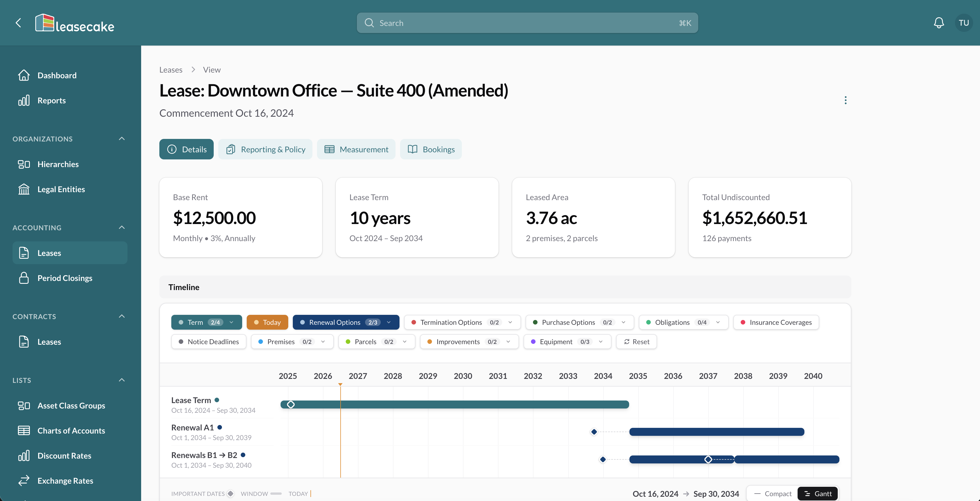Collapse the Accounting sidebar section
Screen dimensions: 980x501
point(122,227)
